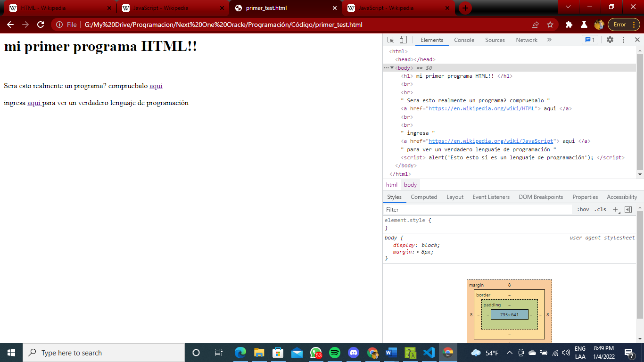Viewport: 644px width, 362px height.
Task: Switch to the Network tab
Action: coord(527,40)
